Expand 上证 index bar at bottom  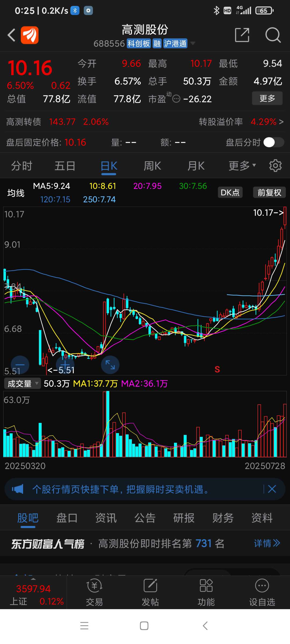click(33, 592)
